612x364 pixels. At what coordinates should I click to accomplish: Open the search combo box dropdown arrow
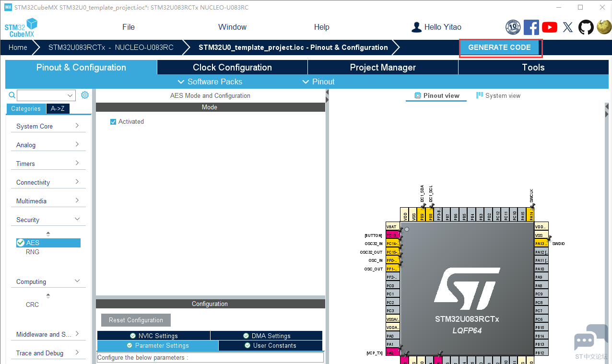pyautogui.click(x=71, y=95)
